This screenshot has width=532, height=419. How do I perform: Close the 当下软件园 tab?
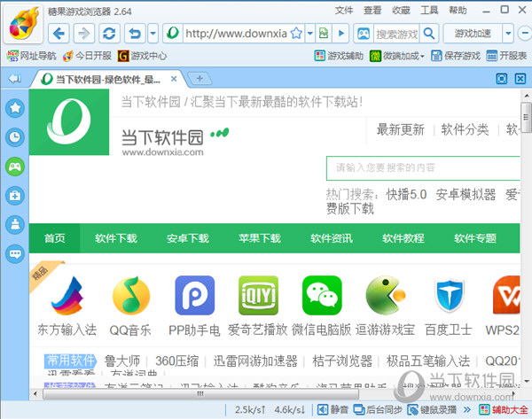[x=174, y=79]
